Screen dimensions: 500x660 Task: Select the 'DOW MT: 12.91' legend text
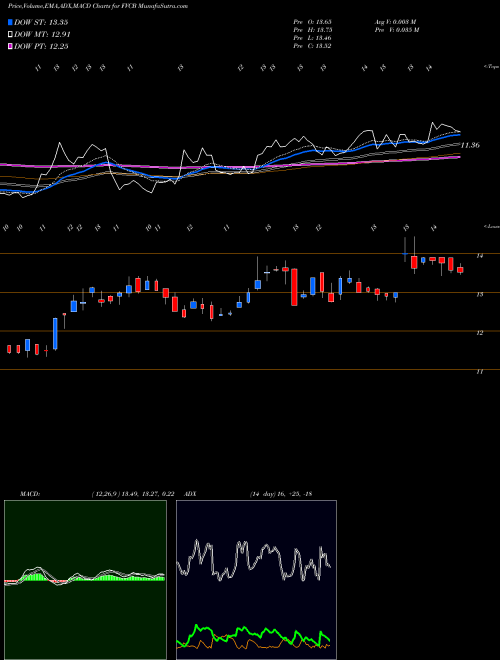[42, 35]
